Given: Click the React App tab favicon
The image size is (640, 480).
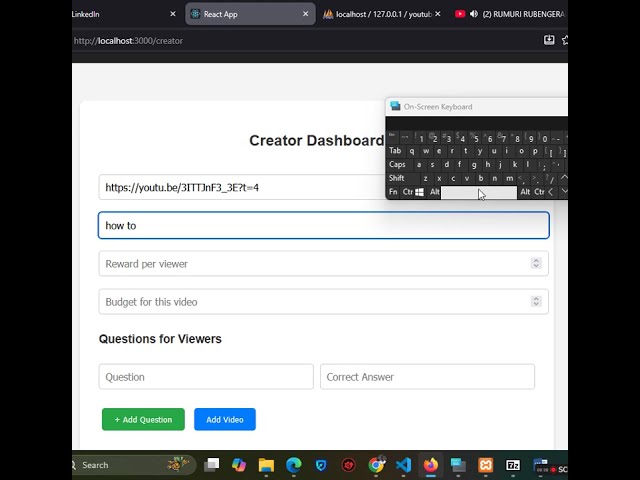Looking at the screenshot, I should click(x=195, y=14).
